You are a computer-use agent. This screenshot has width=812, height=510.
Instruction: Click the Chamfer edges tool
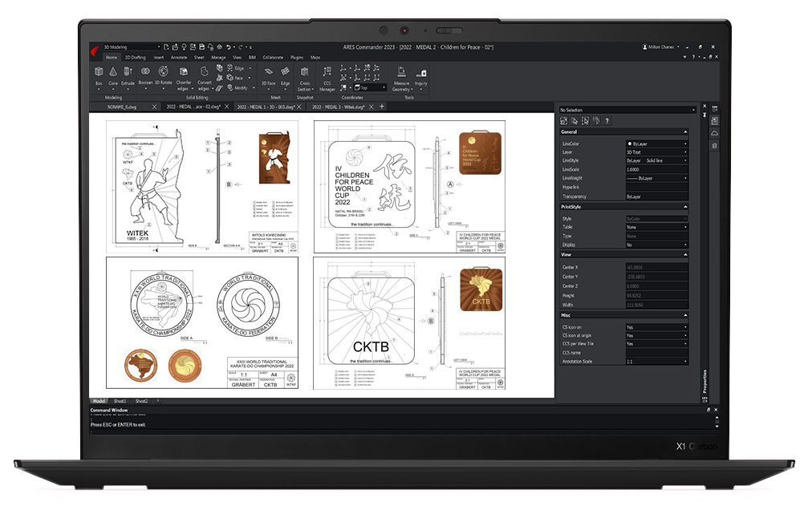click(183, 78)
